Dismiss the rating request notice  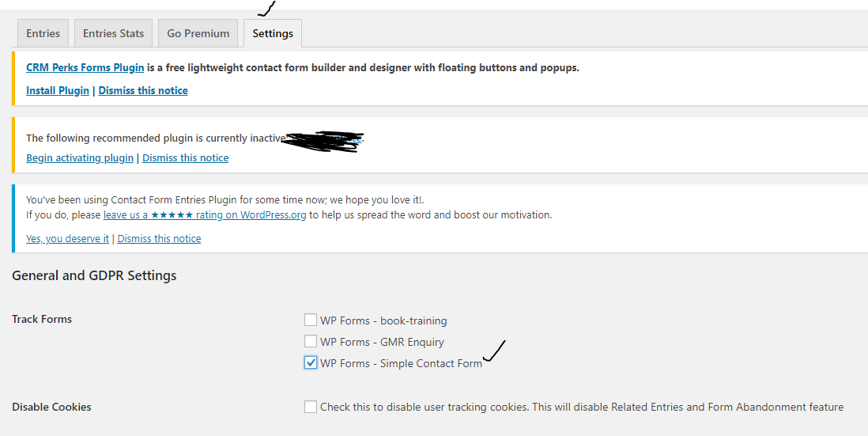point(159,239)
